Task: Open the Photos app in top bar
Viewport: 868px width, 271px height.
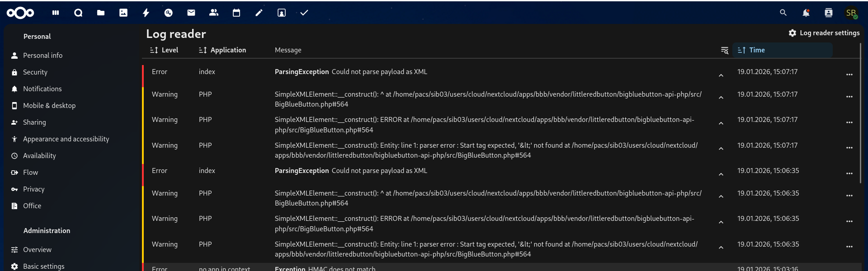Action: [x=123, y=13]
